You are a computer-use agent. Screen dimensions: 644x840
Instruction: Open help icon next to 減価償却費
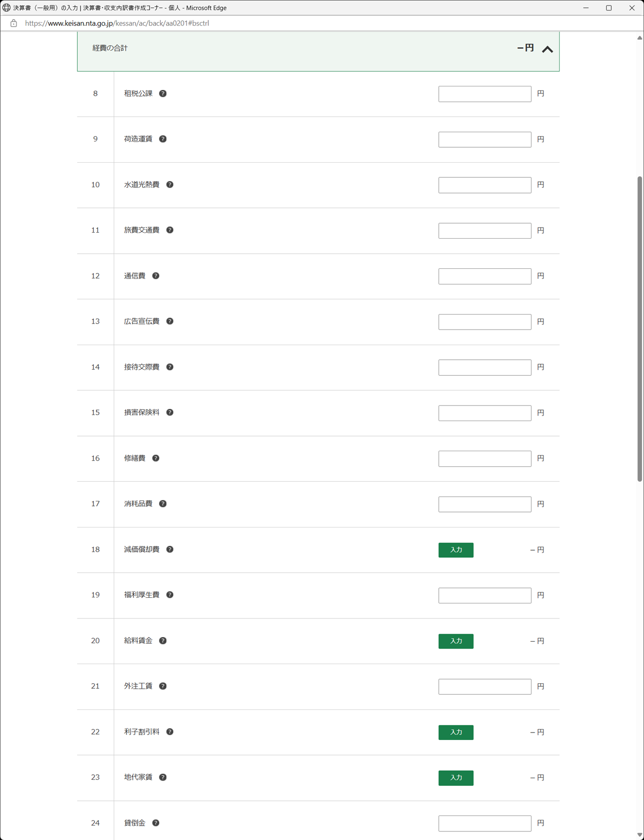point(170,549)
